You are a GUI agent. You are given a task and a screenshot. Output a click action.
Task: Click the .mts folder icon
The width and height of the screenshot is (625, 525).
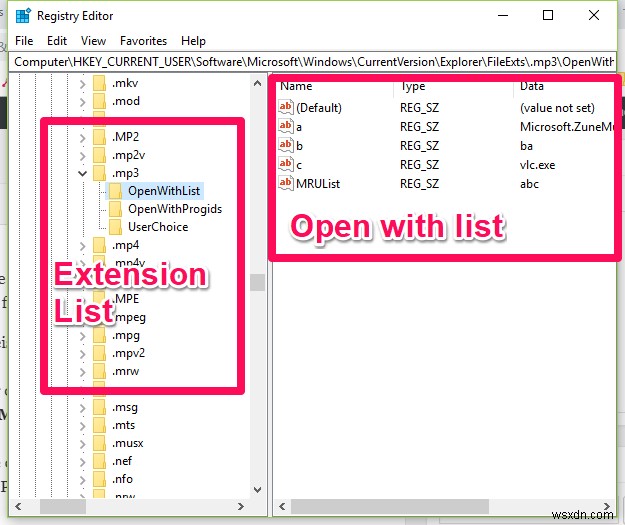point(99,425)
